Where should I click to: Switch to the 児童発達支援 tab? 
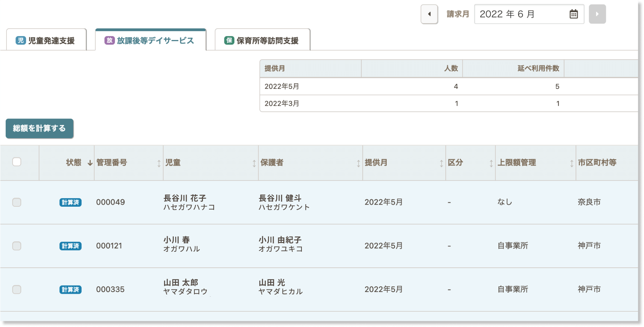(x=46, y=41)
